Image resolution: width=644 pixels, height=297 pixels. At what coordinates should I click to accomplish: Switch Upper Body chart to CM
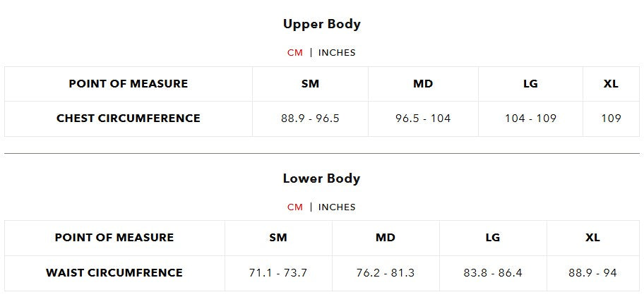pos(295,52)
